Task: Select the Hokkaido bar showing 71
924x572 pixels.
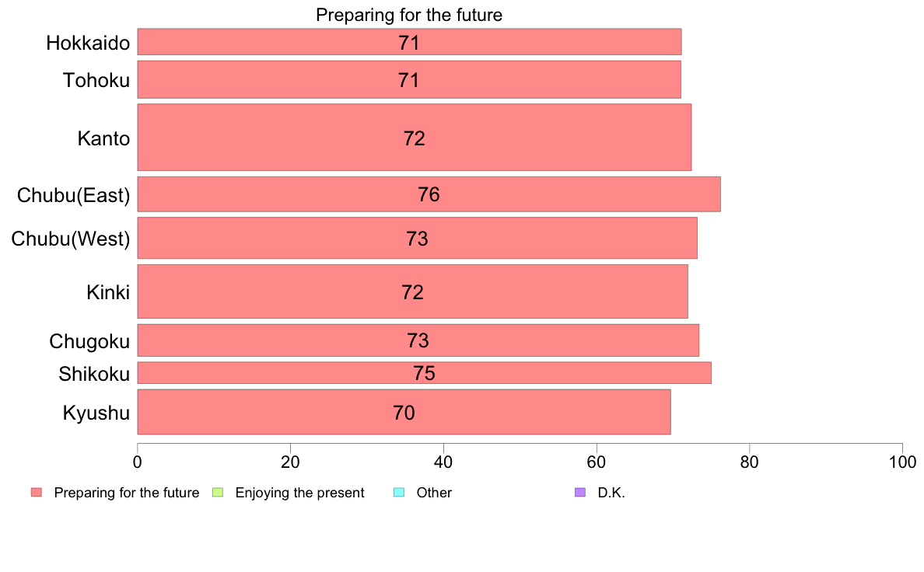Action: point(410,42)
